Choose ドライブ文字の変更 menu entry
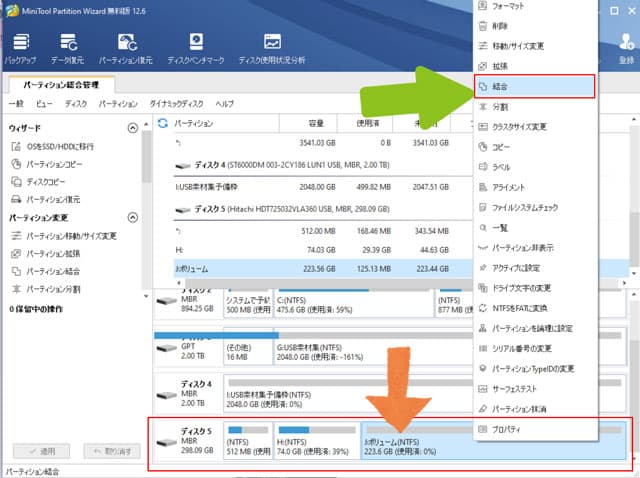Screen dimensions: 640x478 [x=536, y=288]
